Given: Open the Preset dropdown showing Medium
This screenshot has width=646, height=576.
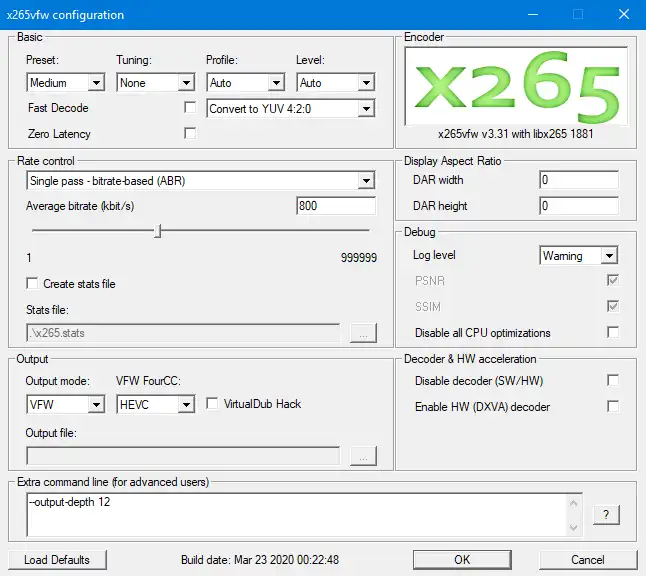Looking at the screenshot, I should coord(66,82).
